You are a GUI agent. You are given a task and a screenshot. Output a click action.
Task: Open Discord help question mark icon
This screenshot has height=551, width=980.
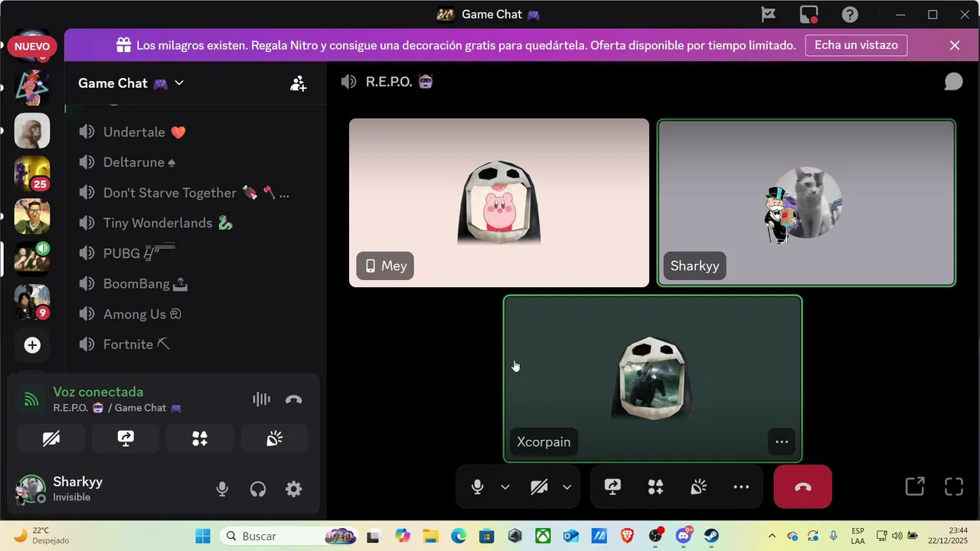coord(850,15)
